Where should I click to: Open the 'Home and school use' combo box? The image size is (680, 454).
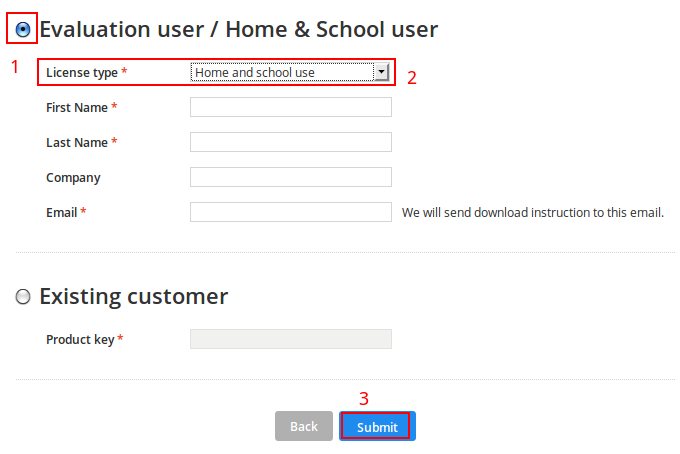point(290,72)
